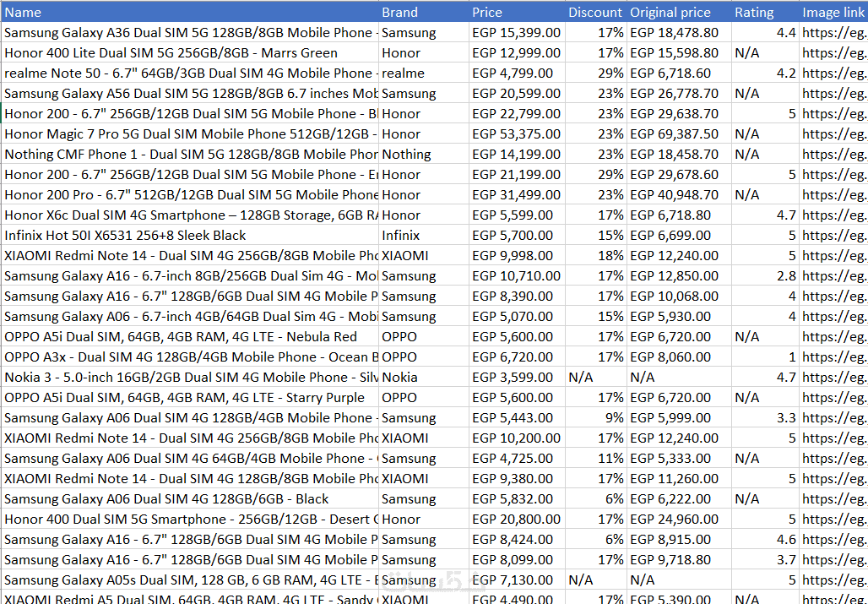Select the Infinix brand cell

pyautogui.click(x=424, y=236)
